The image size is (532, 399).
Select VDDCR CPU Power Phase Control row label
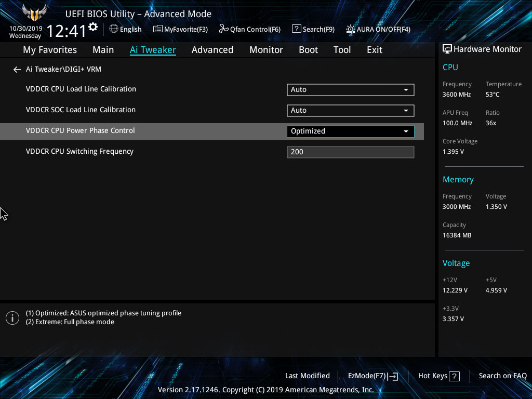80,130
